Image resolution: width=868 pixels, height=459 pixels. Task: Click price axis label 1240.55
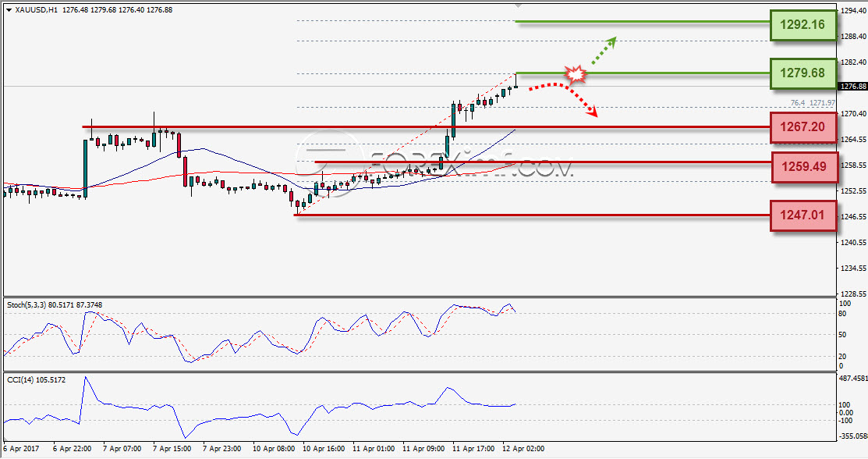854,242
